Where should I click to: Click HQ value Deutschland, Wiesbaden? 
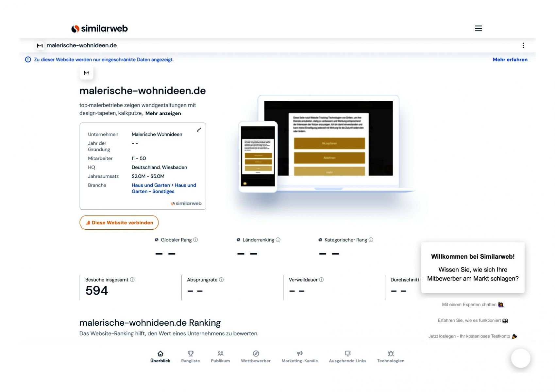pos(160,167)
